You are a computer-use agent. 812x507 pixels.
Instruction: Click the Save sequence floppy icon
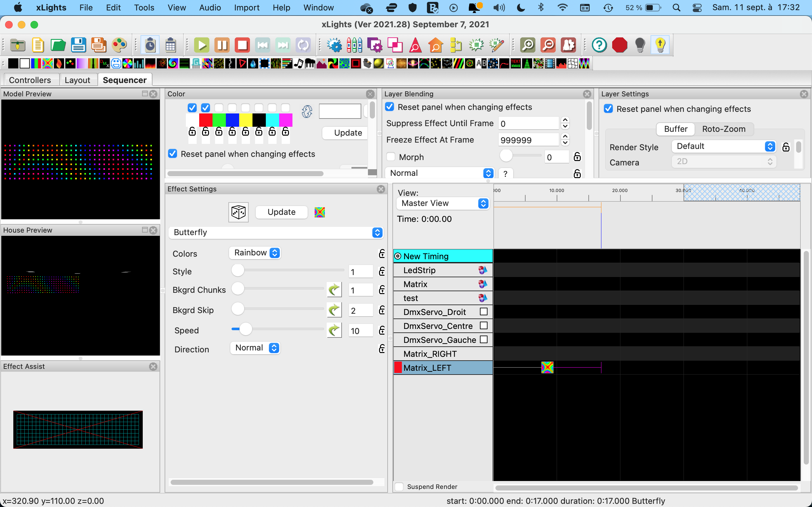click(x=78, y=45)
